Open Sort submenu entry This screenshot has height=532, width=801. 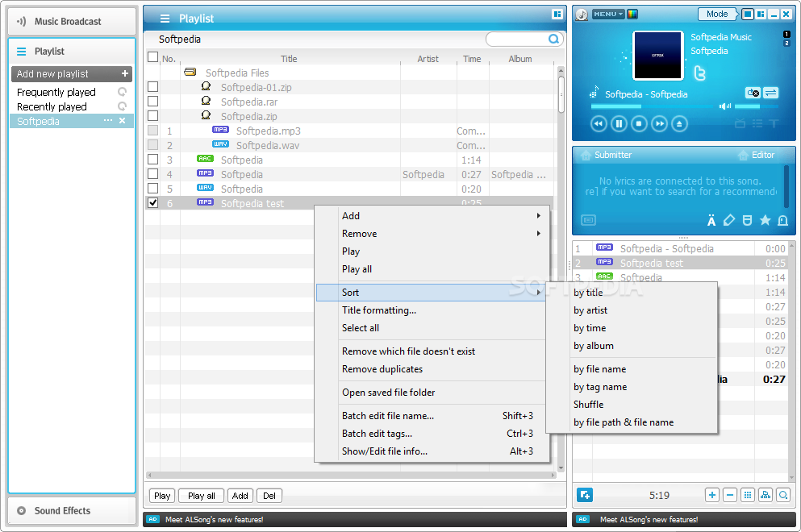point(431,293)
